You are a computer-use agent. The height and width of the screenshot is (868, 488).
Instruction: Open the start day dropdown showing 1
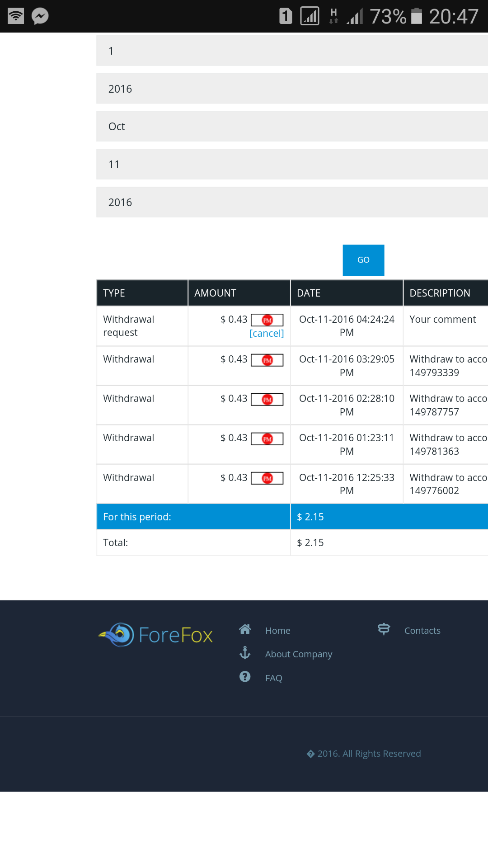292,51
